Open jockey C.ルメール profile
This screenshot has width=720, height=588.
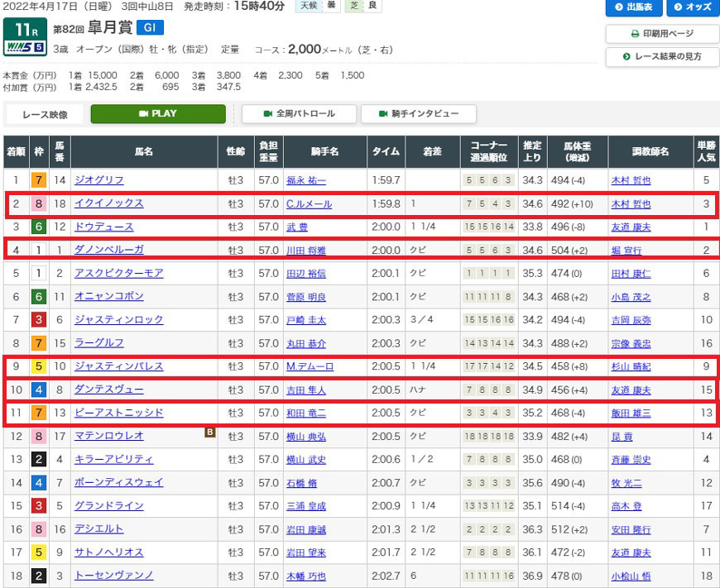(x=309, y=203)
